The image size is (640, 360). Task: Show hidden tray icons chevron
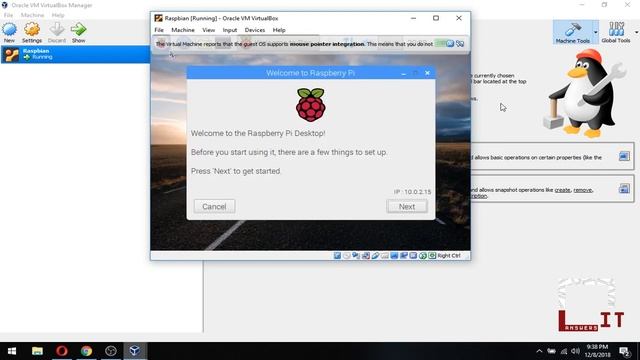pyautogui.click(x=539, y=351)
